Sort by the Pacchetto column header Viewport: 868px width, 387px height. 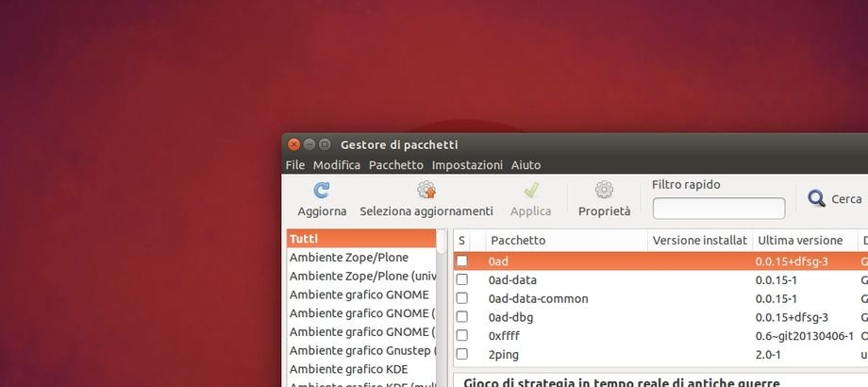pos(567,241)
